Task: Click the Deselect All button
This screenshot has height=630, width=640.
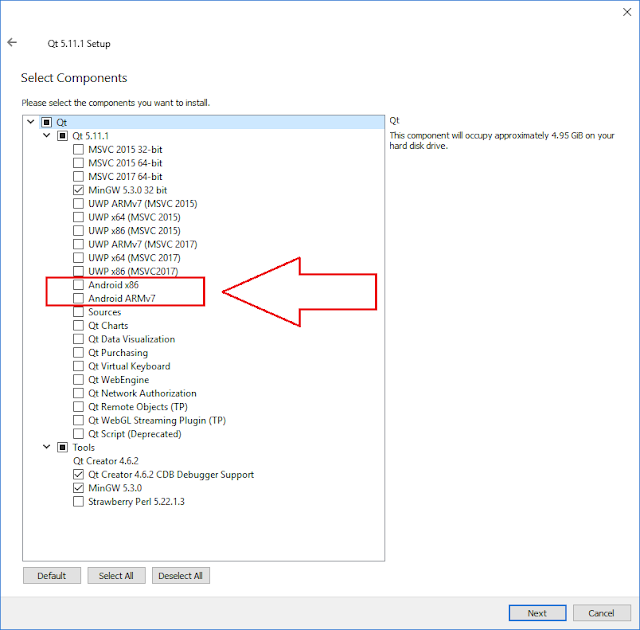Action: 181,575
